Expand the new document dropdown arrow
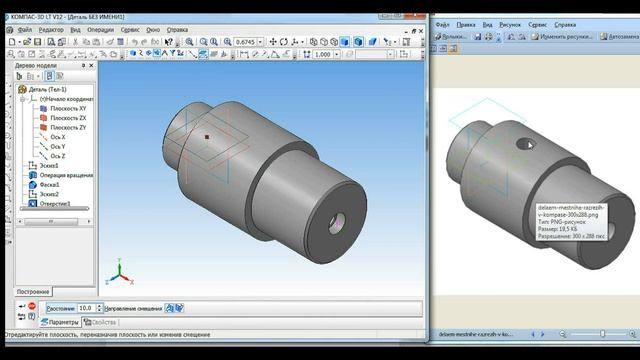640x360 pixels. pyautogui.click(x=19, y=42)
